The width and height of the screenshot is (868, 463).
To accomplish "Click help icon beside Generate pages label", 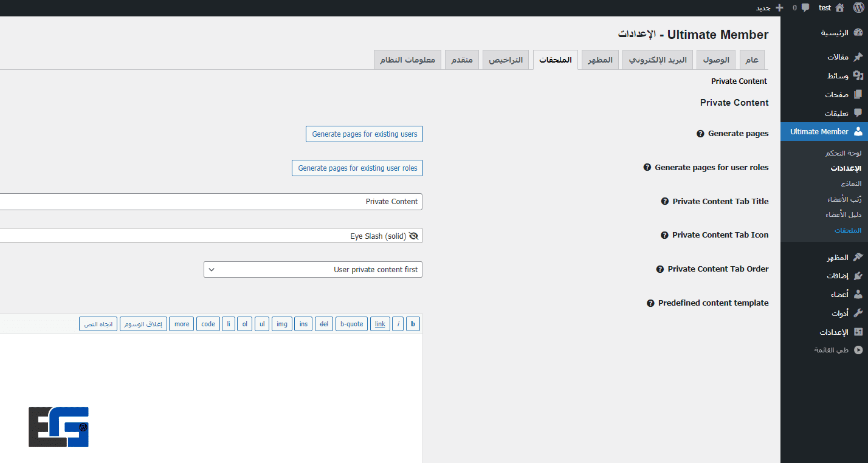I will click(x=700, y=134).
